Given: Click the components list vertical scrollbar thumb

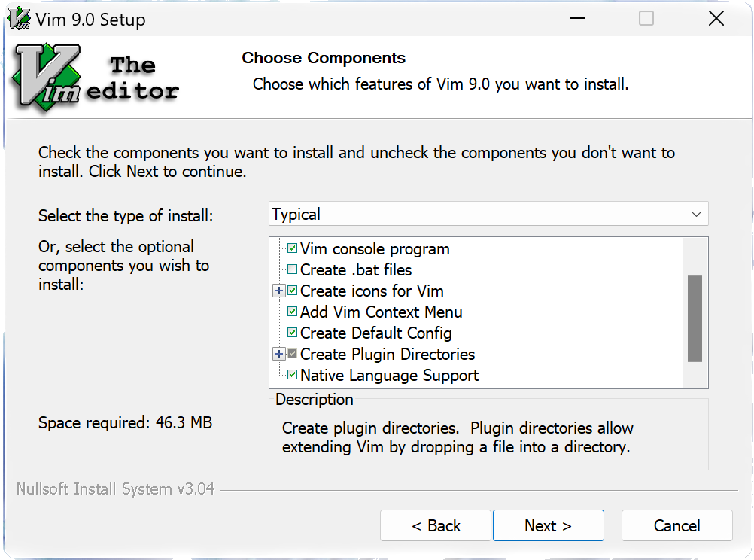Looking at the screenshot, I should 695,318.
